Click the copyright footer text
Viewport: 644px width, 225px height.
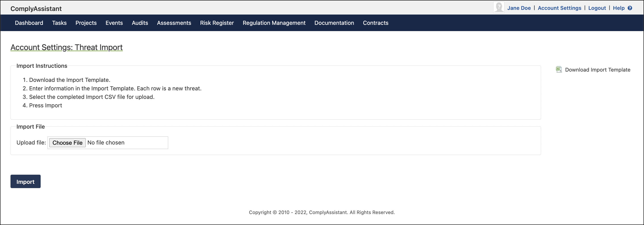coord(322,212)
